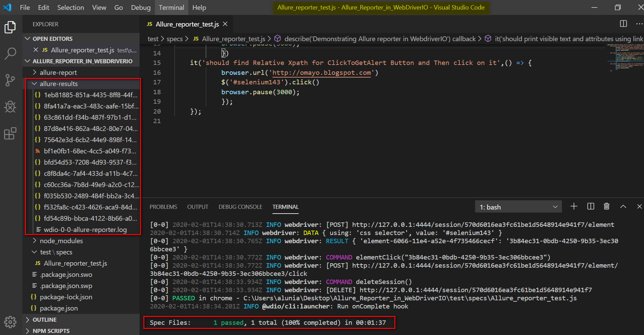This screenshot has width=644, height=335.
Task: Expand the NPM SCRIPTS section
Action: pyautogui.click(x=81, y=331)
